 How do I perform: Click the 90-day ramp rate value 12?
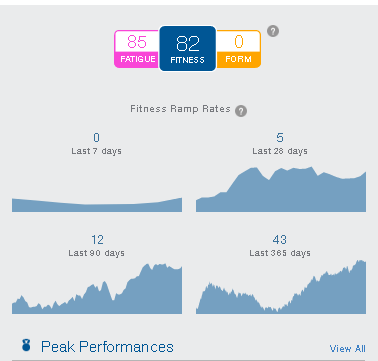[97, 240]
